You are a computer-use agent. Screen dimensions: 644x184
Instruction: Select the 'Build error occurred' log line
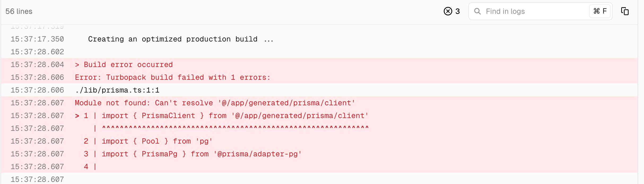pyautogui.click(x=124, y=65)
